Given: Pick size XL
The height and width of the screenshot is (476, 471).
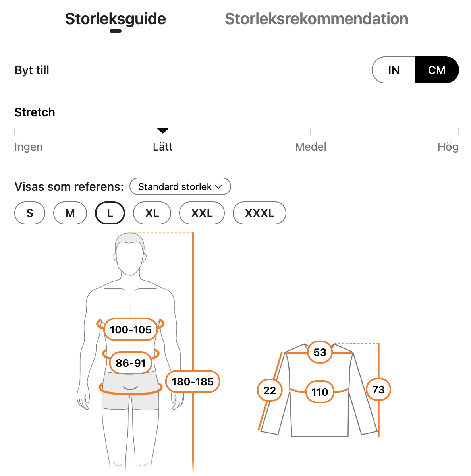Looking at the screenshot, I should [x=152, y=213].
